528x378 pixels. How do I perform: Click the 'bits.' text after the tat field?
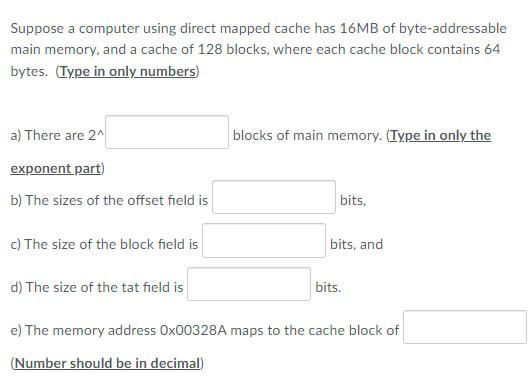(x=328, y=287)
